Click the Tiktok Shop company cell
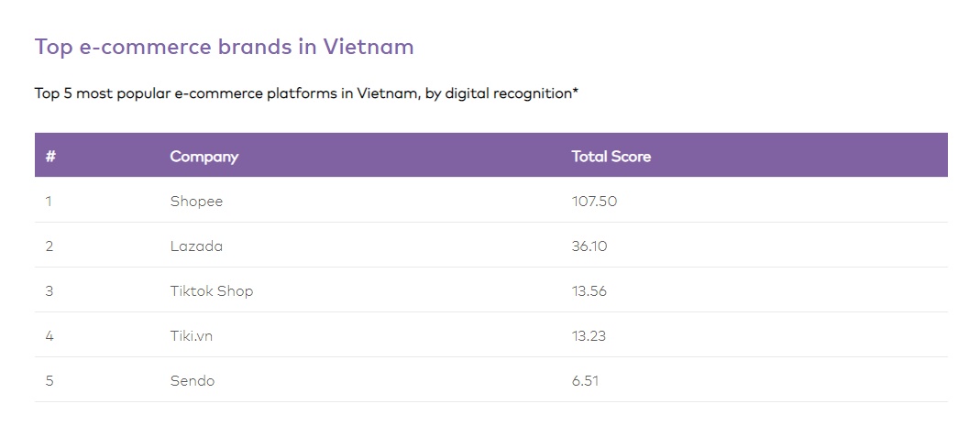Screen dimensions: 980x426 click(211, 291)
